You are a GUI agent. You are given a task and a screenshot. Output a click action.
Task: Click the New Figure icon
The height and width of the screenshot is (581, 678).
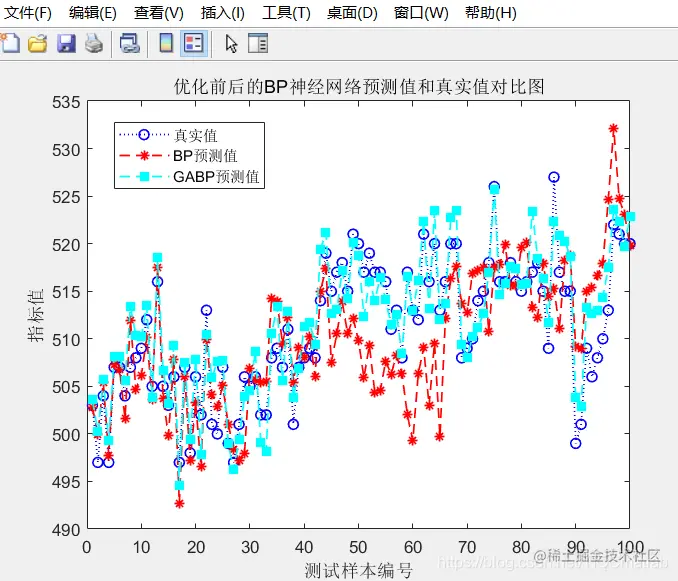click(10, 43)
